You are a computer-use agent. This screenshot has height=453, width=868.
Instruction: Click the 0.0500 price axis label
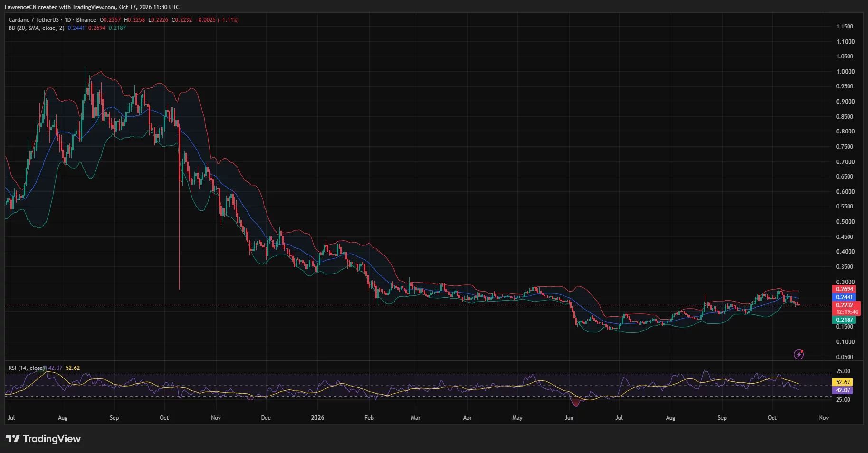(x=845, y=357)
